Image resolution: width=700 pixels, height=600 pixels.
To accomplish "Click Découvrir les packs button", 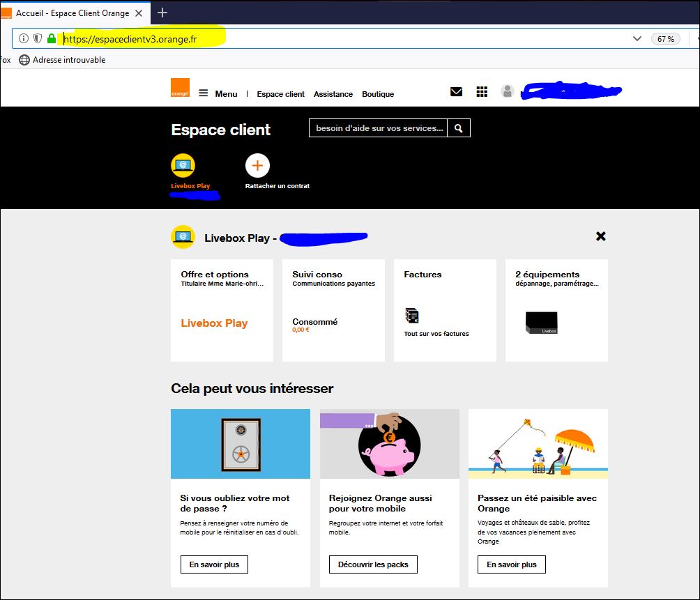I will pos(373,564).
